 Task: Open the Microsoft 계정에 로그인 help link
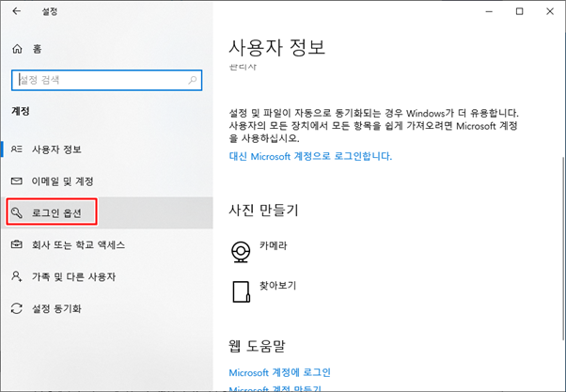280,372
